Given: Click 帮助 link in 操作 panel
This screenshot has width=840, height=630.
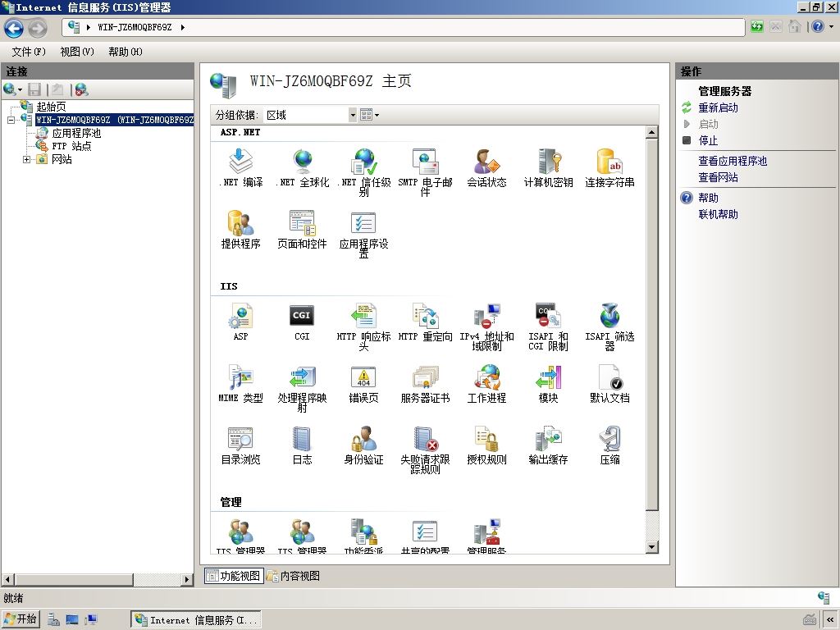Looking at the screenshot, I should pyautogui.click(x=708, y=198).
